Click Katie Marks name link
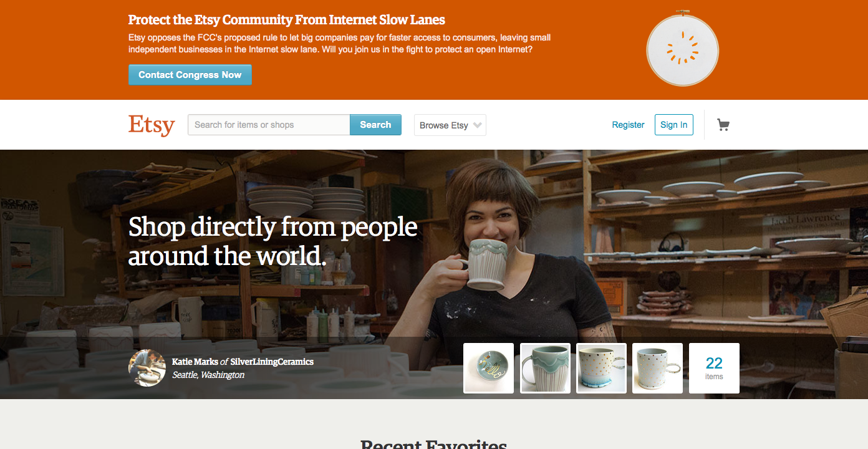The width and height of the screenshot is (868, 449). coord(195,362)
